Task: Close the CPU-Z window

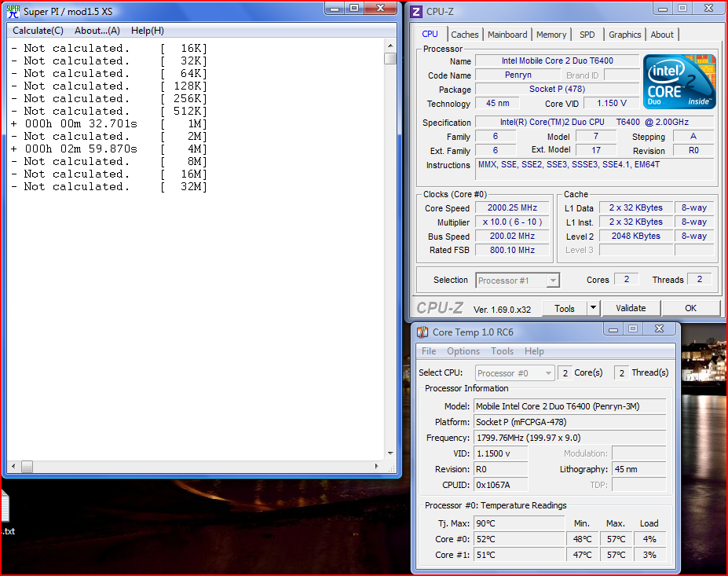Action: (709, 9)
